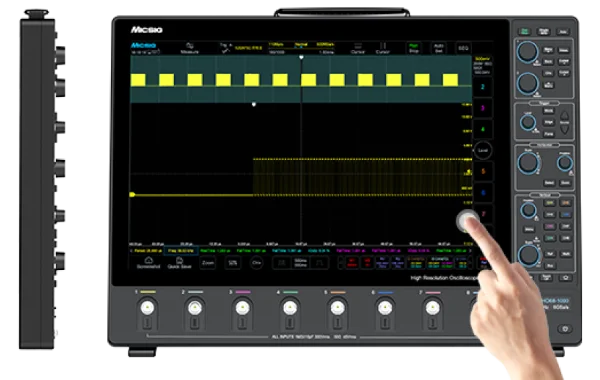Show earlier measurements with the left arrow
The width and height of the screenshot is (600, 380).
131,251
